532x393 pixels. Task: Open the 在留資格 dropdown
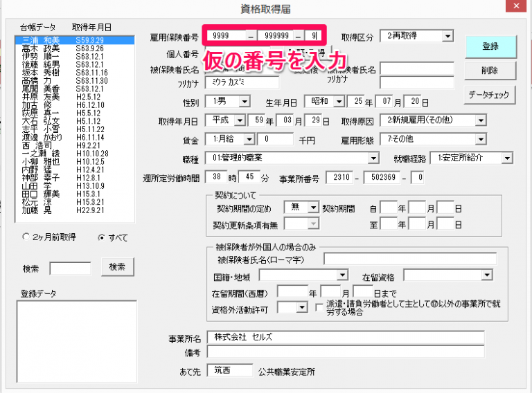[x=487, y=275]
